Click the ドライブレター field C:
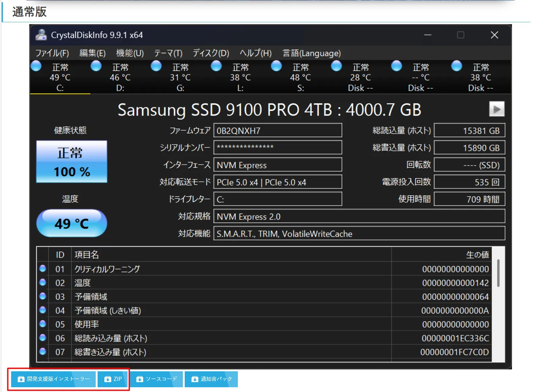Screen dimensions: 539x392 point(278,199)
